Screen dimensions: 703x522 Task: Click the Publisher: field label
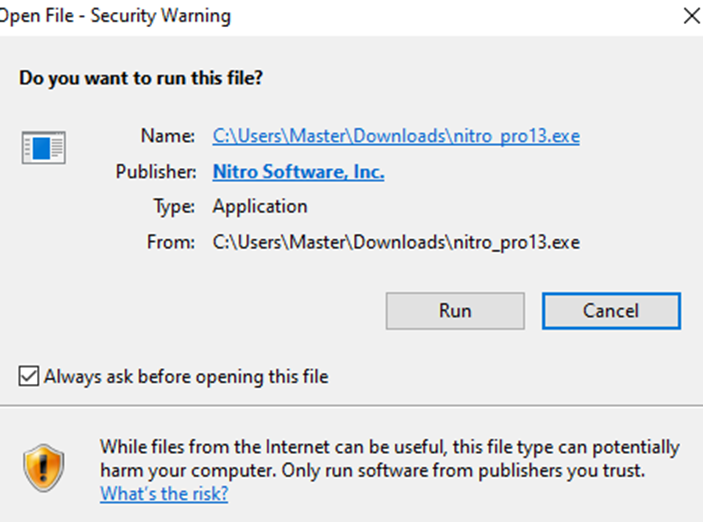pos(156,172)
